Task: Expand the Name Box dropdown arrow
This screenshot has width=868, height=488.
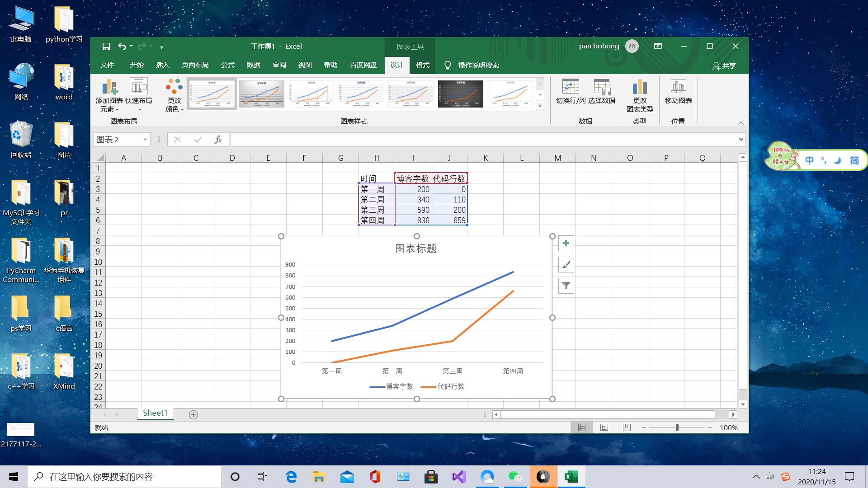Action: (145, 140)
